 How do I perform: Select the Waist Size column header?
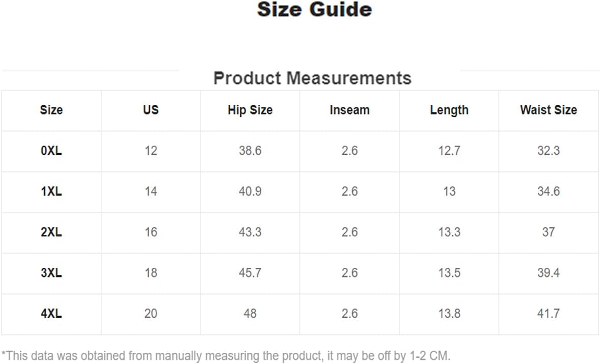click(549, 110)
